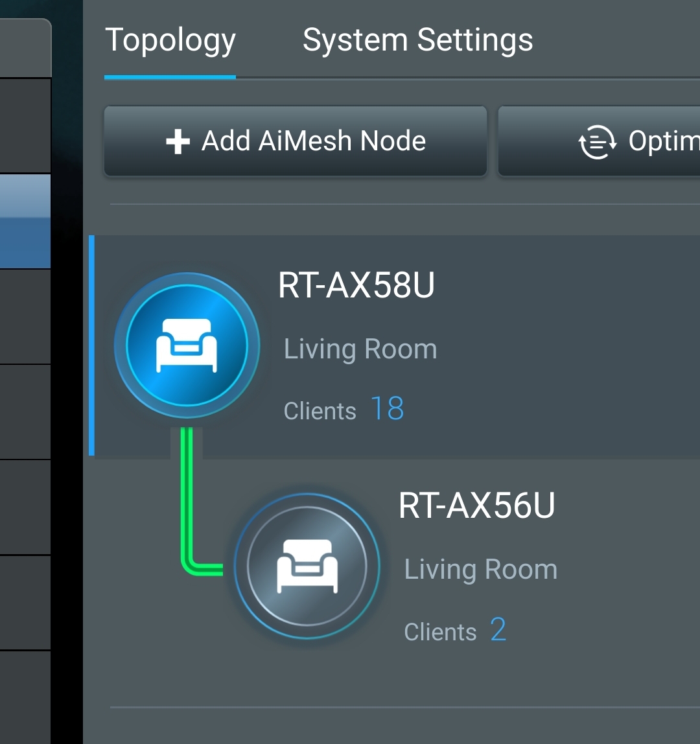
Task: Click the blue selection bar beside RT-AX58U
Action: click(x=91, y=345)
